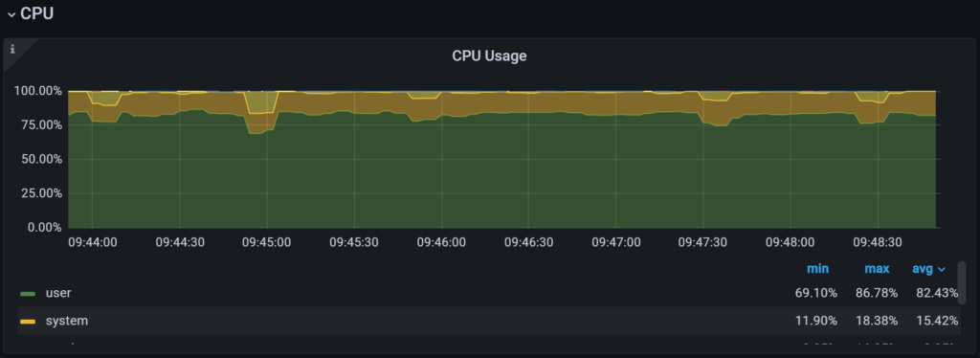
Task: Open the yellow system series color swatch
Action: click(x=28, y=321)
